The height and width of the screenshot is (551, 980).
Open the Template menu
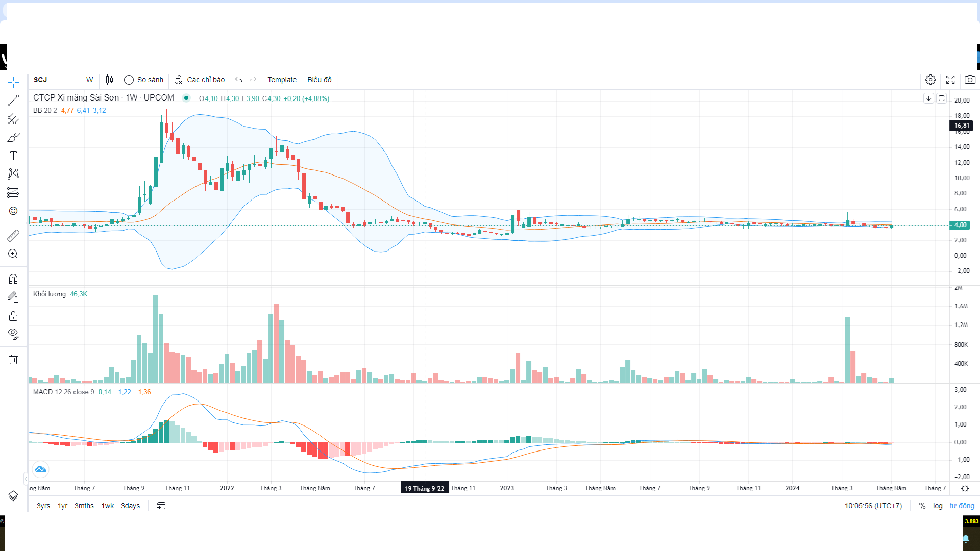click(x=282, y=80)
